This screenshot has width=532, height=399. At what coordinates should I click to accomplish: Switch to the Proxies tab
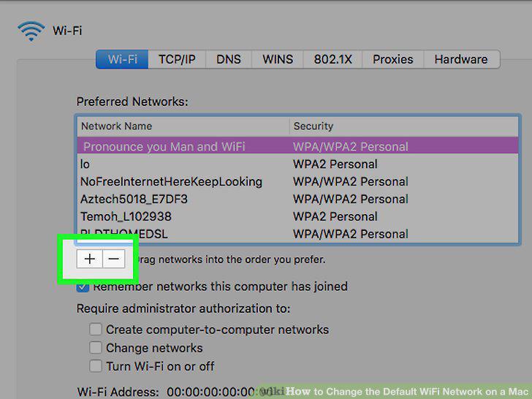tap(392, 59)
